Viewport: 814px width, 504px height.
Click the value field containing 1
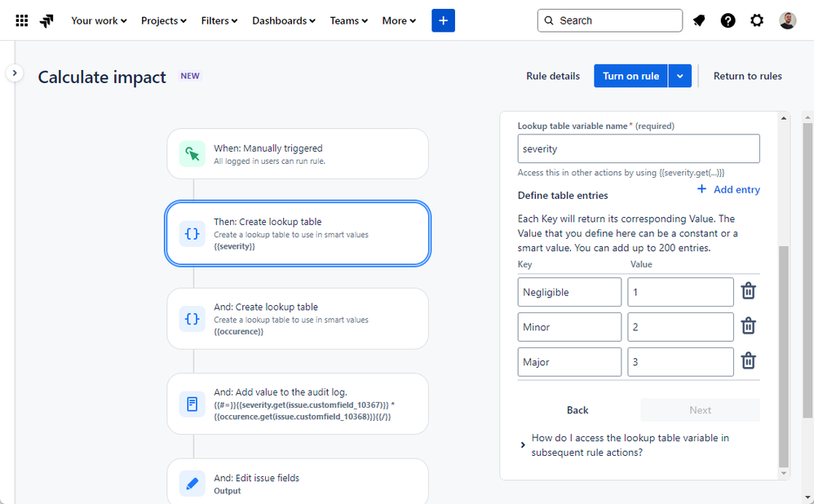coord(680,292)
